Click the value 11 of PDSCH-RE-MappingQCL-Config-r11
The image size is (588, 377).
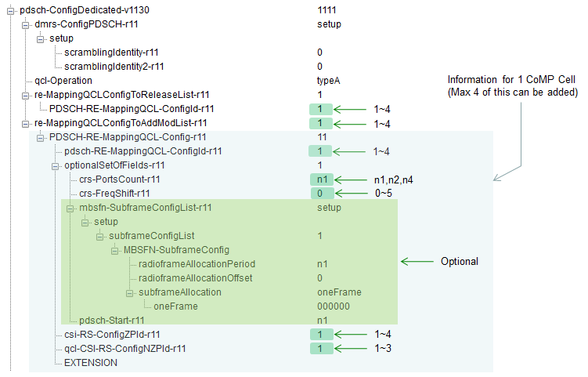click(x=322, y=137)
